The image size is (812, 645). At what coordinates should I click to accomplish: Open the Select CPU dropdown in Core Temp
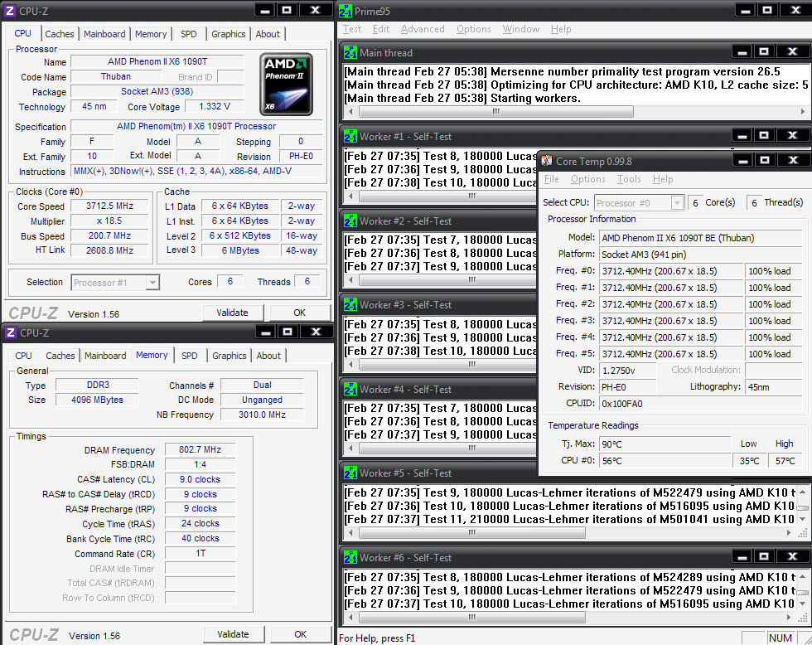(677, 203)
